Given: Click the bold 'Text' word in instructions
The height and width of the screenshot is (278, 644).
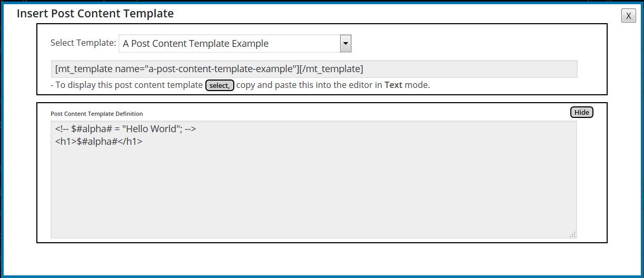Looking at the screenshot, I should click(x=393, y=85).
